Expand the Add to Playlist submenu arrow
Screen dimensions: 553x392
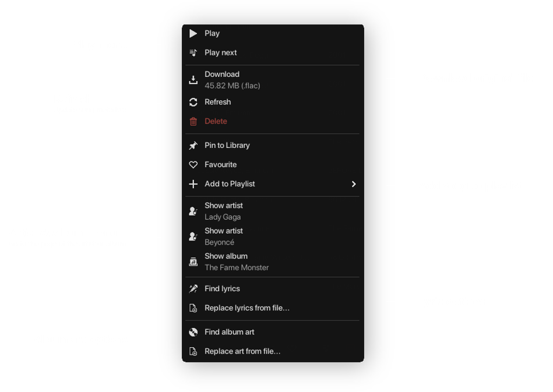pos(353,184)
